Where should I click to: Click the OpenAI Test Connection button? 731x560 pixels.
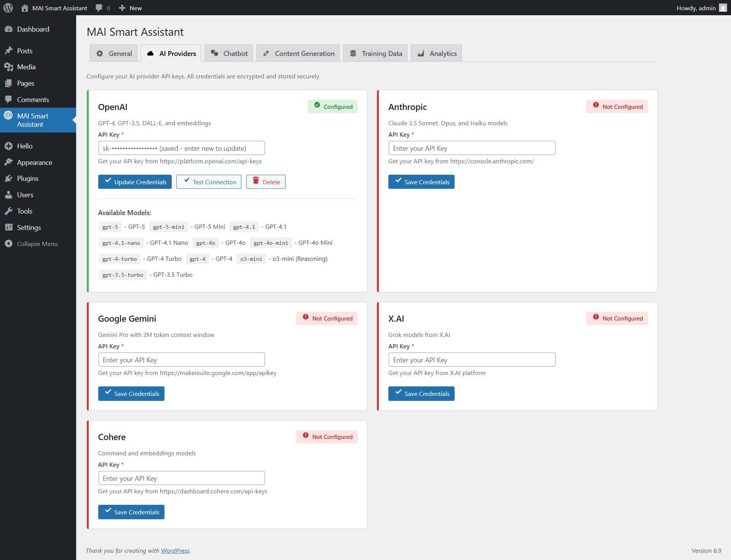(209, 182)
